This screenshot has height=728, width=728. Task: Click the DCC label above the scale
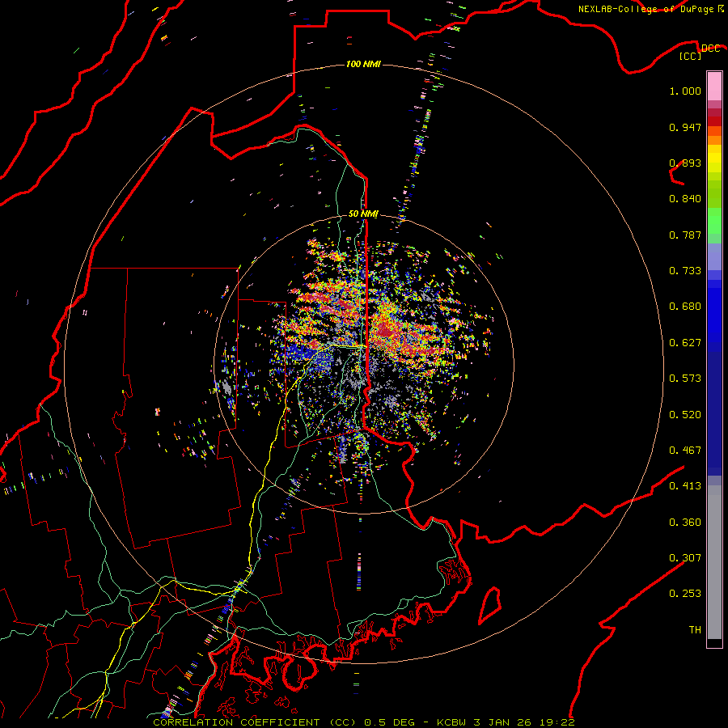pos(710,48)
